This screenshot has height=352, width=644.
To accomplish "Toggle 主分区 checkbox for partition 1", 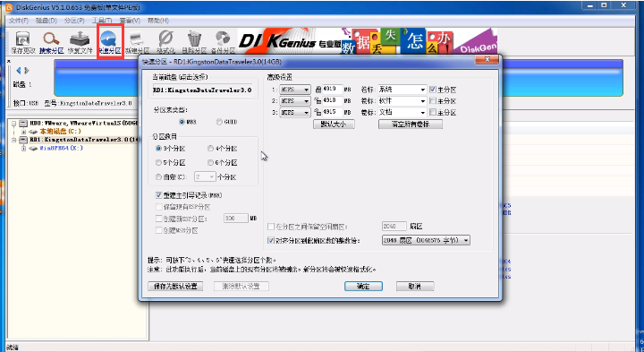I will click(433, 90).
